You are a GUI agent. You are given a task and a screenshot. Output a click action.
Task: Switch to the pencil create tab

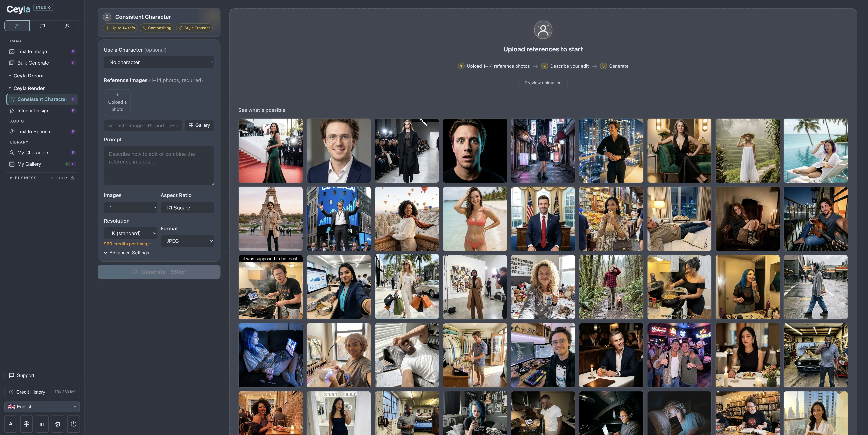17,26
